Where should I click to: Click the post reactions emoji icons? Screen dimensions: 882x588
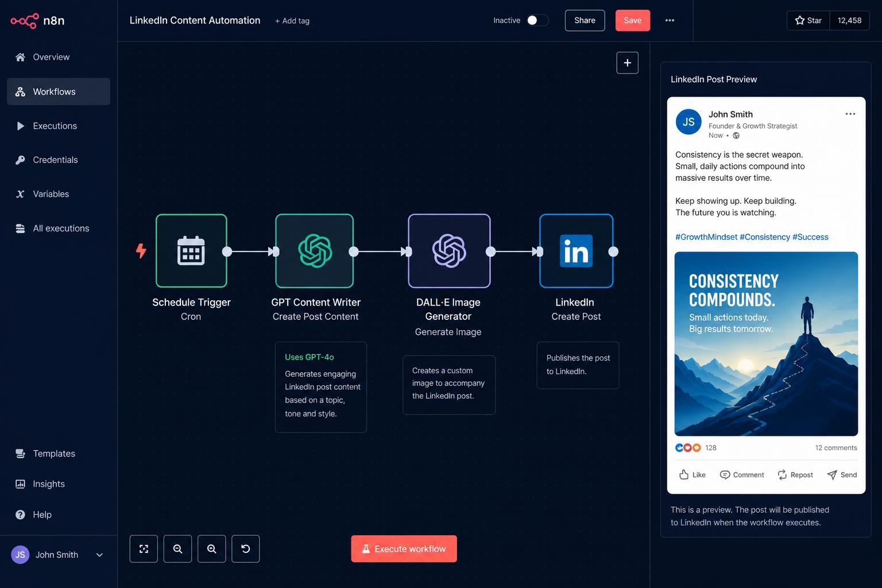(x=688, y=448)
